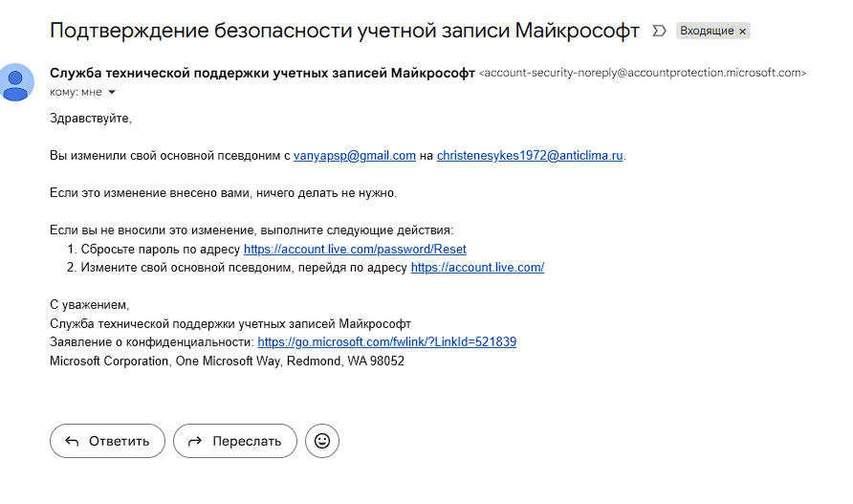Click the Ответить reply button
The image size is (853, 504).
click(107, 441)
